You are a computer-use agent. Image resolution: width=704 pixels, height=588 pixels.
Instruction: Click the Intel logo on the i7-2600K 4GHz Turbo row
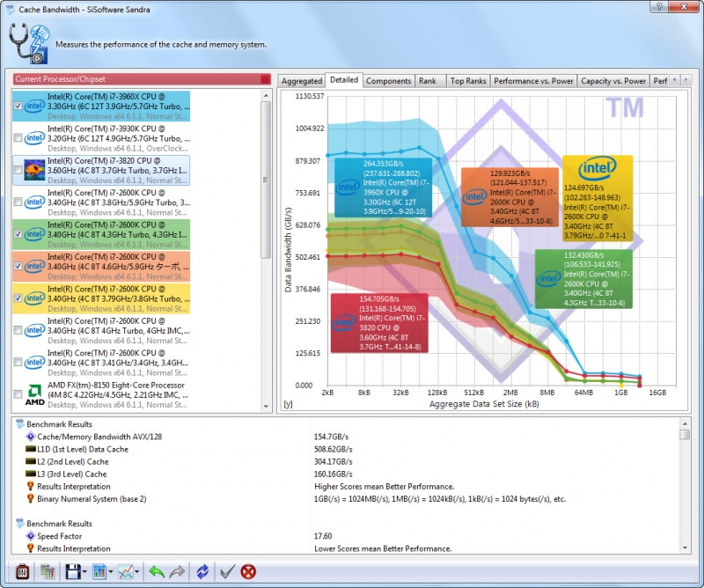34,330
